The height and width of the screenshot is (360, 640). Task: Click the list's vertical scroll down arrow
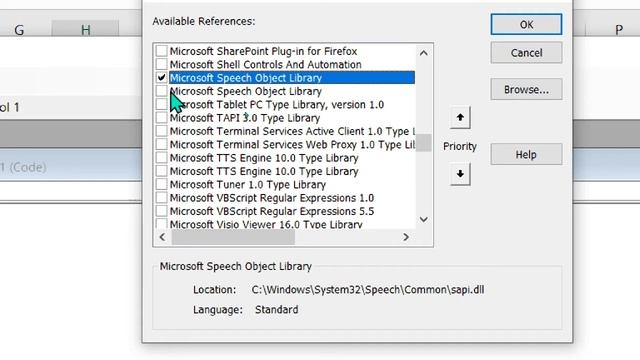424,220
